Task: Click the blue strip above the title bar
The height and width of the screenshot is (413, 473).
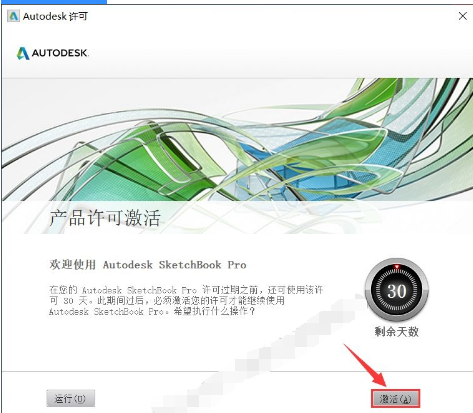Action: click(53, 2)
